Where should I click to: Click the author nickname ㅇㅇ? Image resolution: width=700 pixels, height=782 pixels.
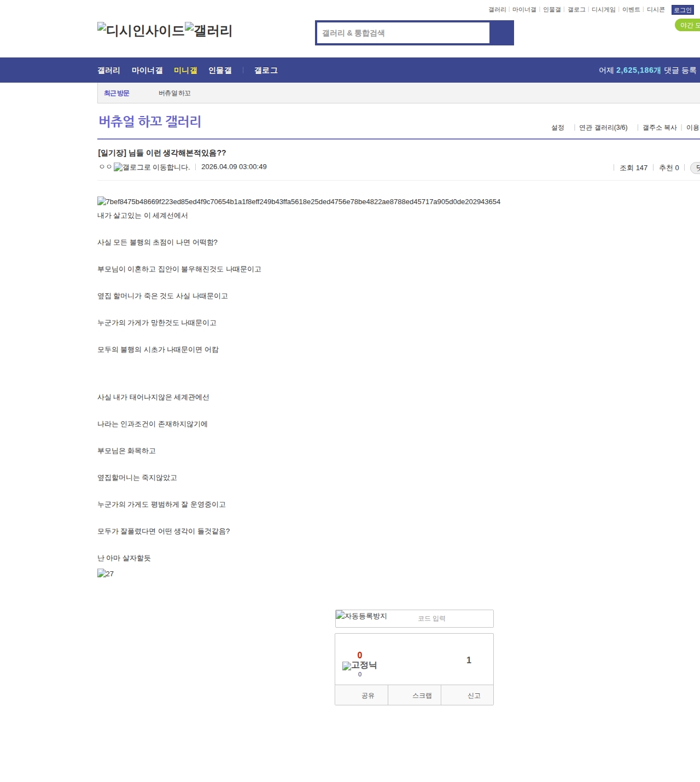click(106, 167)
